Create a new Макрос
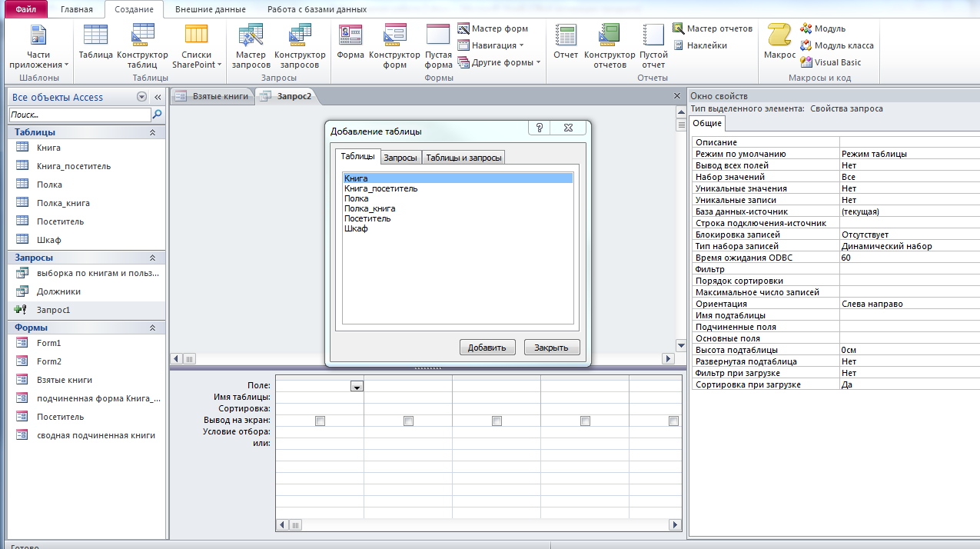The image size is (980, 549). [x=779, y=42]
